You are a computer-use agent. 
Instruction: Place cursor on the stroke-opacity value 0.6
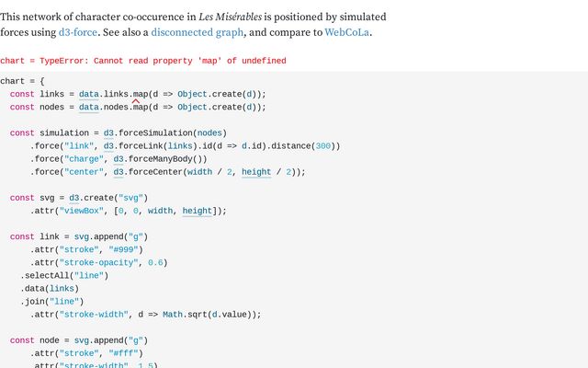click(x=158, y=262)
